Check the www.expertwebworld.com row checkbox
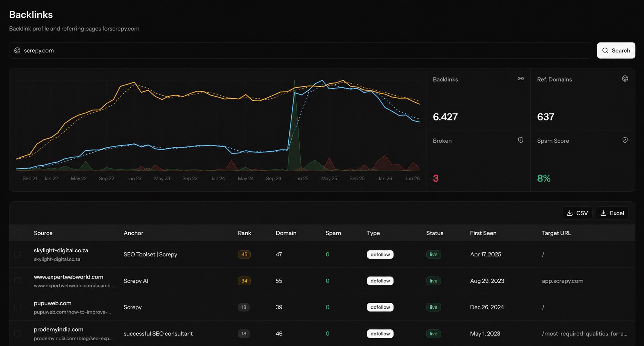Viewport: 644px width, 346px height. click(18, 280)
